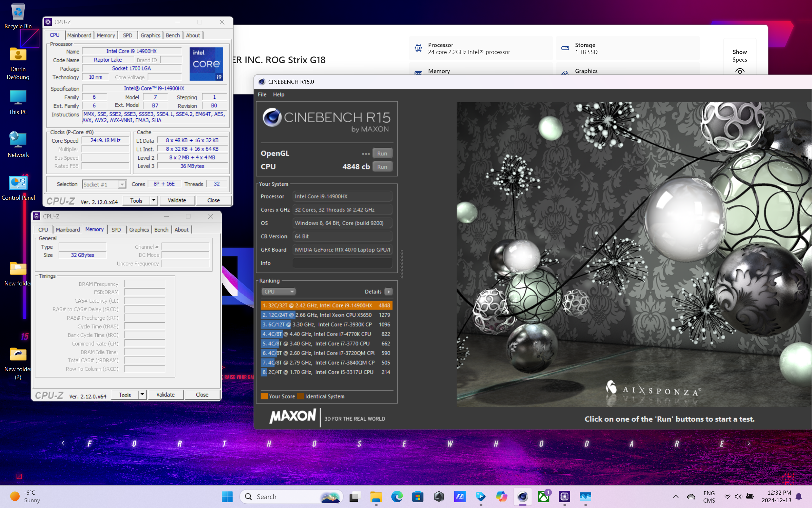Switch to About tab in lower CPU-Z
812x508 pixels.
point(181,230)
